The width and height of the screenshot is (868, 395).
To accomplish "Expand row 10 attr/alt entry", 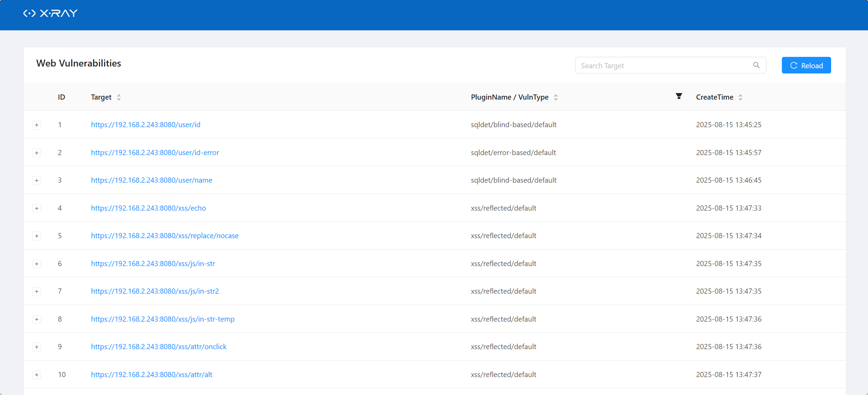I will (x=37, y=375).
